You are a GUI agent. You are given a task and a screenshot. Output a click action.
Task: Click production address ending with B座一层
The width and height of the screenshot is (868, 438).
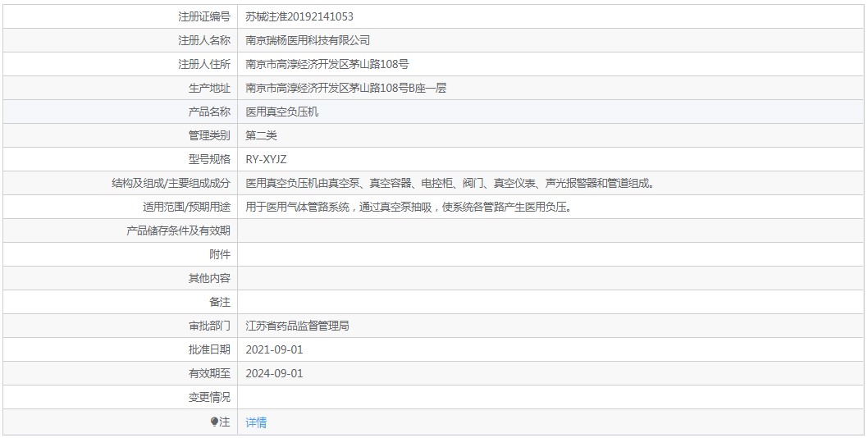pos(346,88)
